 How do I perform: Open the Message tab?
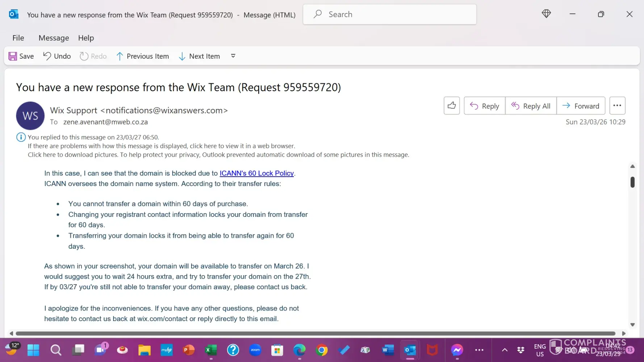tap(54, 38)
